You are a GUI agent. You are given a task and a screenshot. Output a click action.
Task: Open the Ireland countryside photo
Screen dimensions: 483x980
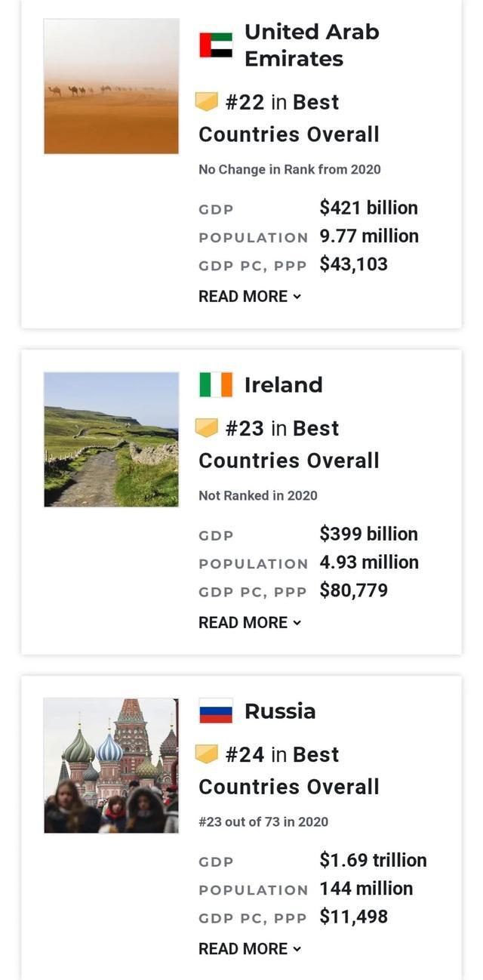coord(112,439)
